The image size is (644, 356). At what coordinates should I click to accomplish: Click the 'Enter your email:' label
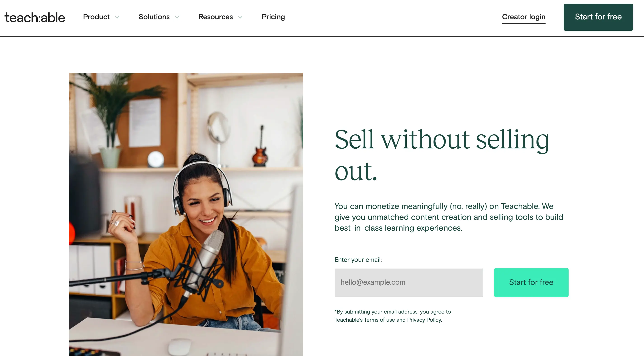[x=358, y=260]
